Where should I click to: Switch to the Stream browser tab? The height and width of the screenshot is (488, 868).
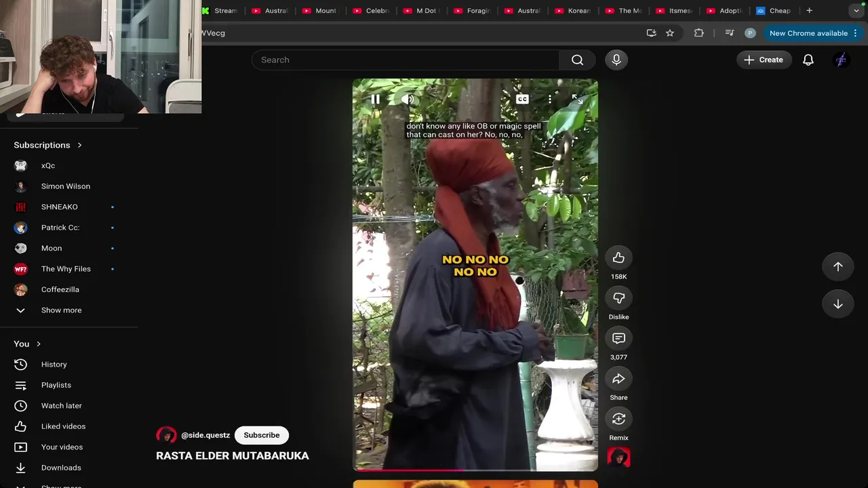[220, 11]
